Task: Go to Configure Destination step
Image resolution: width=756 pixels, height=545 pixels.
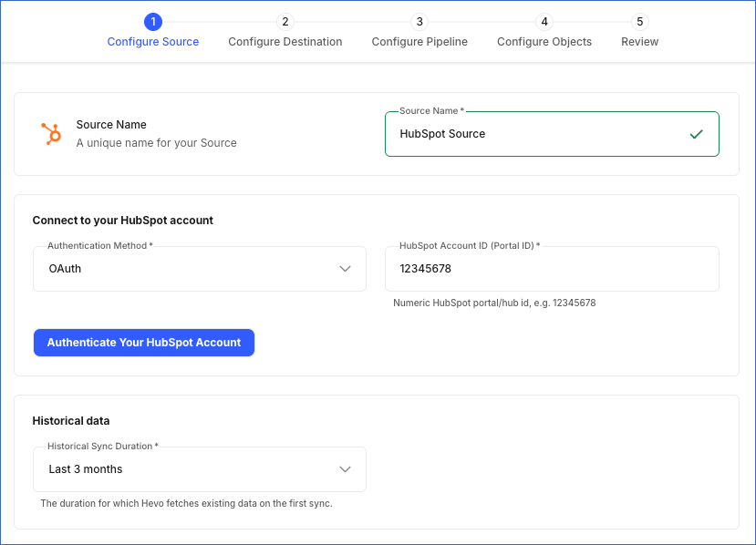Action: (285, 42)
